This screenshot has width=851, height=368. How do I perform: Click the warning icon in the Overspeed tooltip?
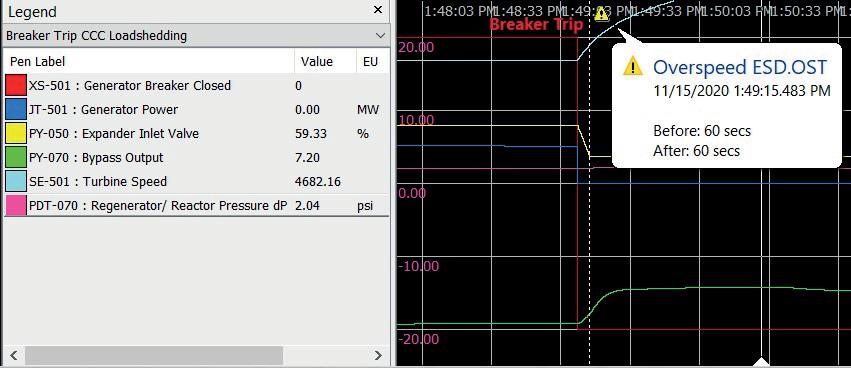[x=633, y=67]
